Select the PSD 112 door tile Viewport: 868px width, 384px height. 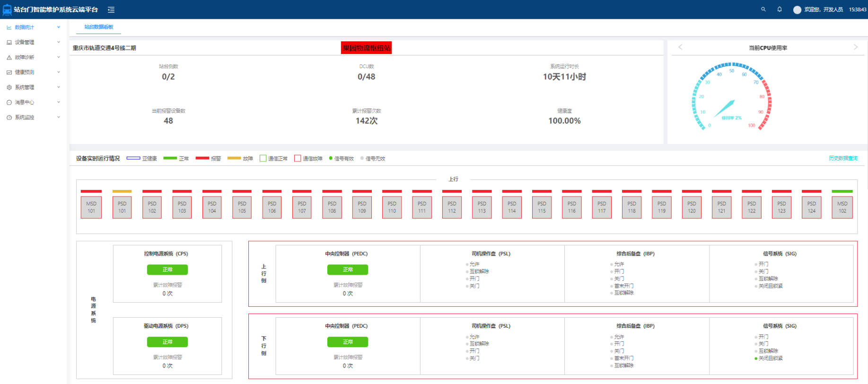click(x=452, y=207)
